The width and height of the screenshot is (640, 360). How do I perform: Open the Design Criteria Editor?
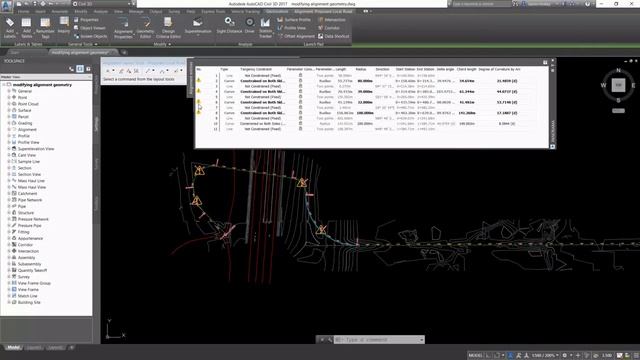pos(168,28)
